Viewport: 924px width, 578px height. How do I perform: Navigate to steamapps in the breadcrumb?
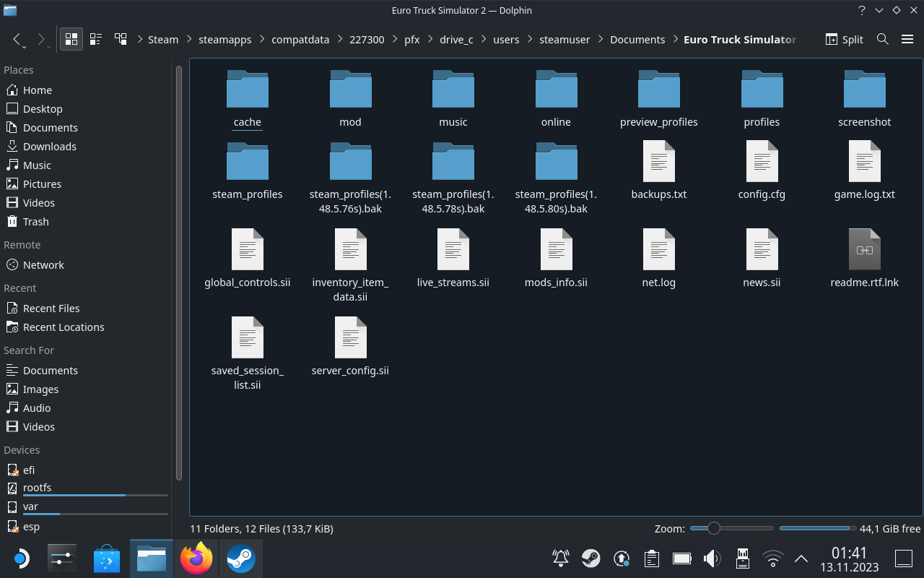[225, 40]
